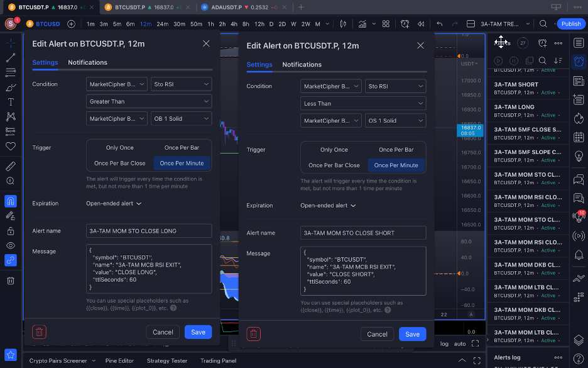Image resolution: width=588 pixels, height=368 pixels.
Task: Click the zoom-in magnifier tool
Action: pos(11,181)
